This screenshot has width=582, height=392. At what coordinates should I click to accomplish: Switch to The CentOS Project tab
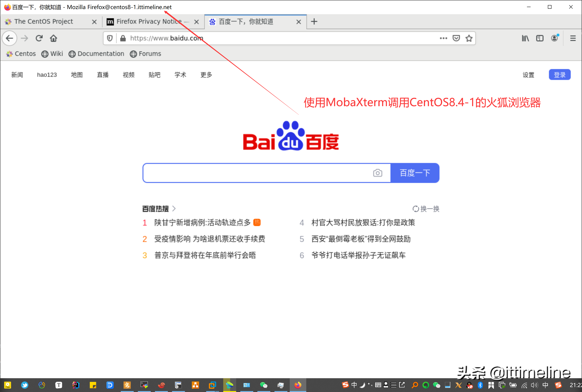tap(51, 21)
